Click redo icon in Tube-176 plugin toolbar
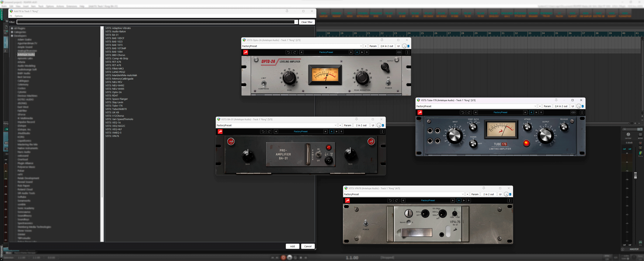The width and height of the screenshot is (644, 261). pyautogui.click(x=469, y=112)
